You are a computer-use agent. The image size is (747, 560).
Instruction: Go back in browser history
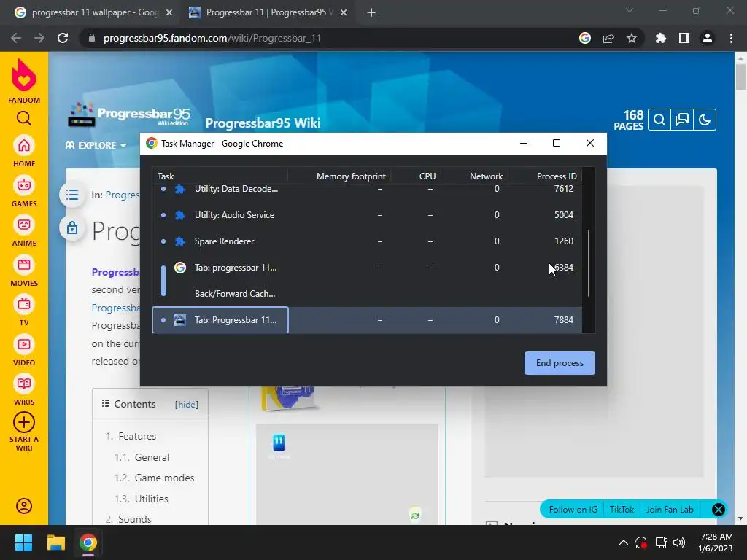coord(16,38)
